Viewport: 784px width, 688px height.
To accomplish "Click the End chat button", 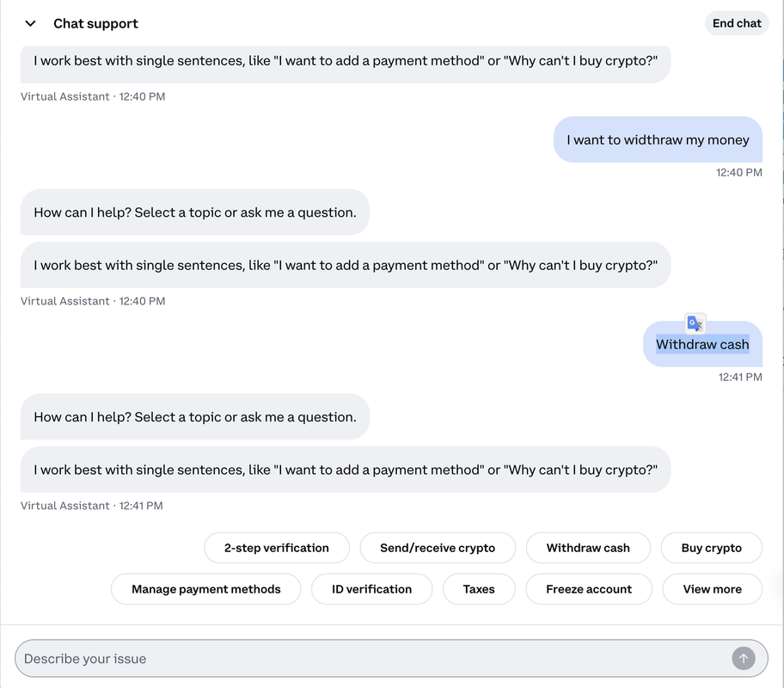I will click(x=737, y=23).
